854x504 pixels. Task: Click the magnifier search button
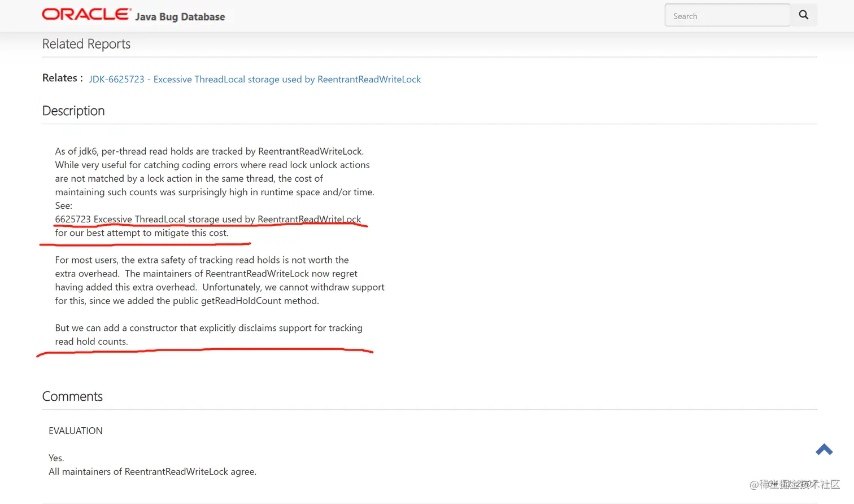click(803, 15)
